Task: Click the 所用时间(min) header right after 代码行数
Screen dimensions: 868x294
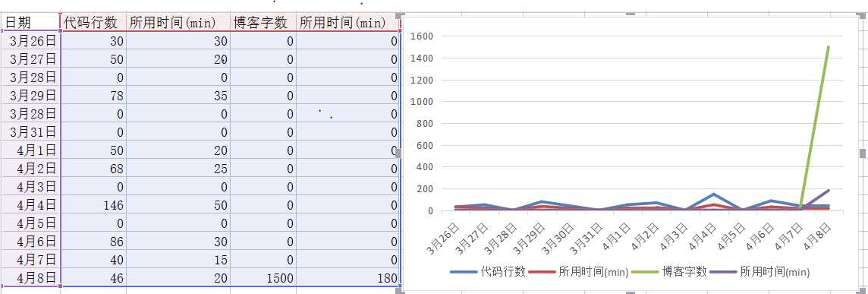Action: (178, 22)
